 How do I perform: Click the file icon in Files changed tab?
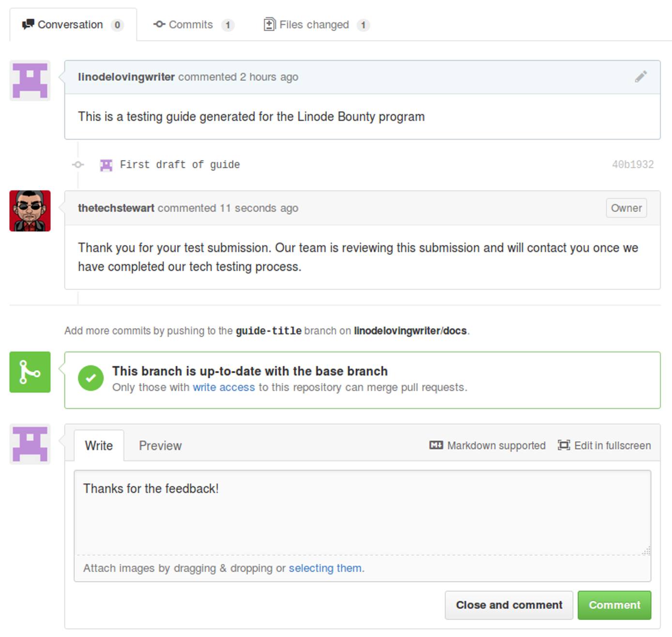point(270,24)
